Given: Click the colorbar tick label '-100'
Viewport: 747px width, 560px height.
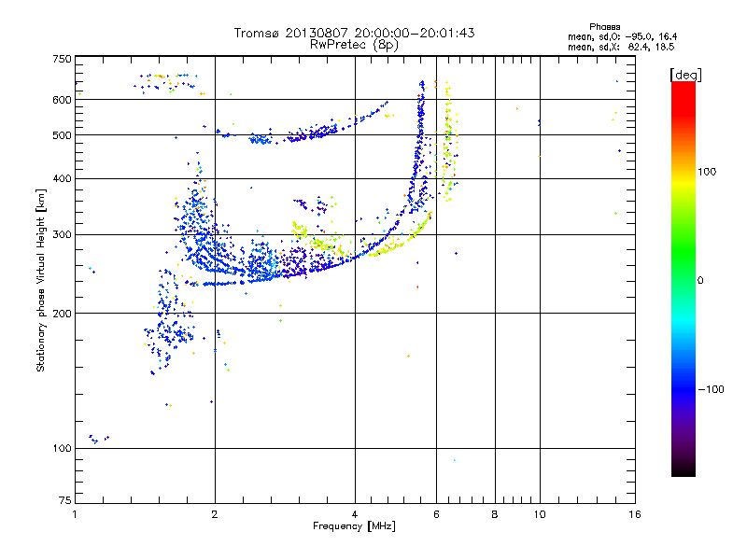Looking at the screenshot, I should [711, 389].
